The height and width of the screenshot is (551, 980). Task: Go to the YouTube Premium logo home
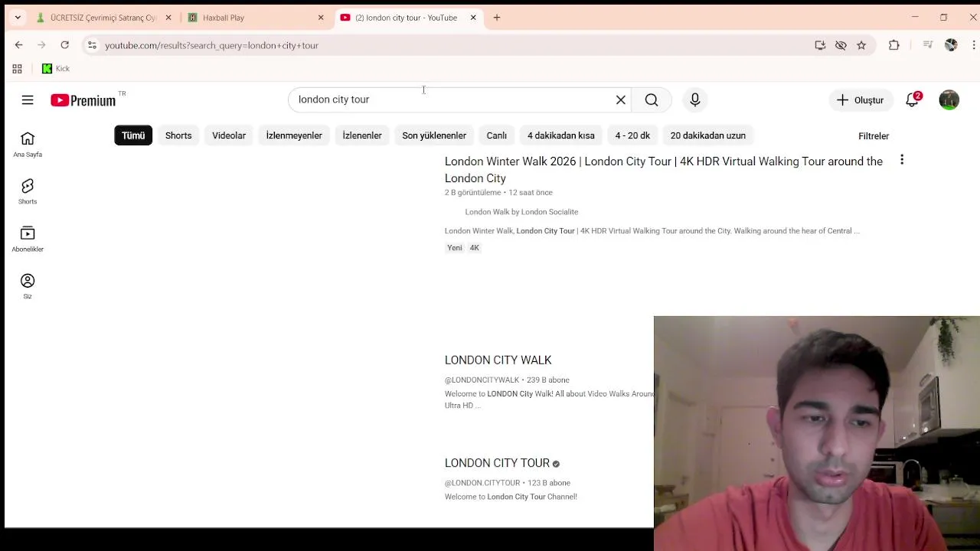pos(83,100)
